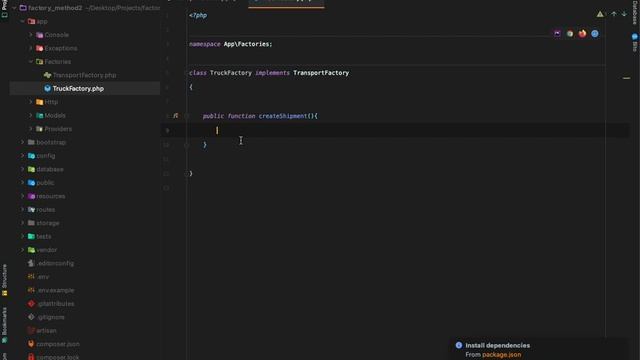Collapse the Factories folder arrow
The image size is (640, 360).
click(x=31, y=62)
